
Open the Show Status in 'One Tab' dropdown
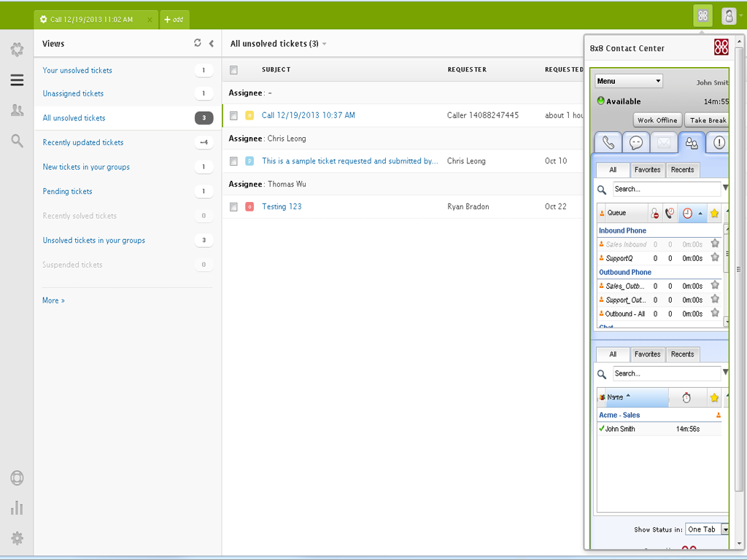706,529
